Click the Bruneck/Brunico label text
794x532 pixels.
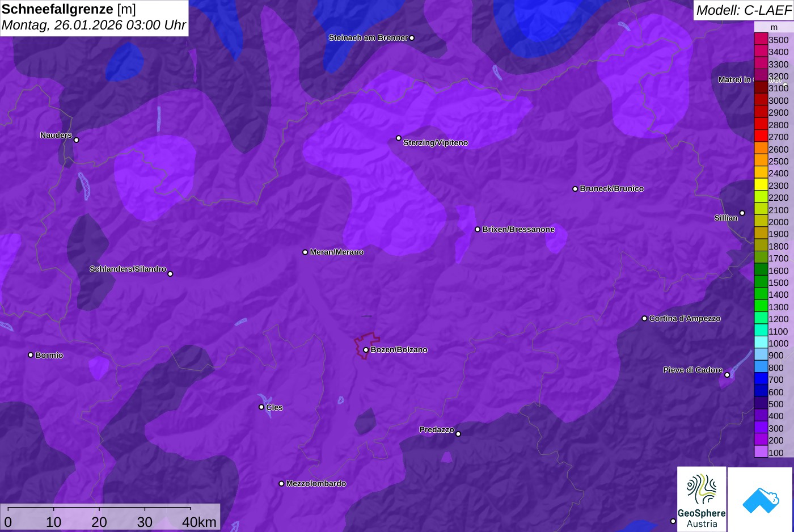[612, 189]
